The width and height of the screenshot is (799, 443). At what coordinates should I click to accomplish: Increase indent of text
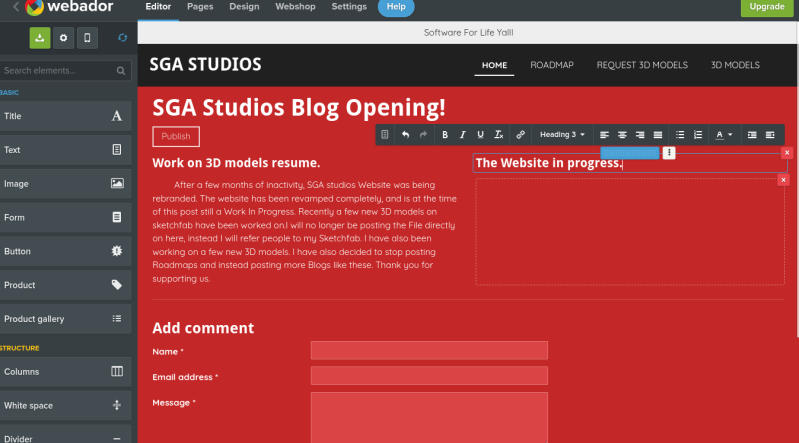click(752, 135)
